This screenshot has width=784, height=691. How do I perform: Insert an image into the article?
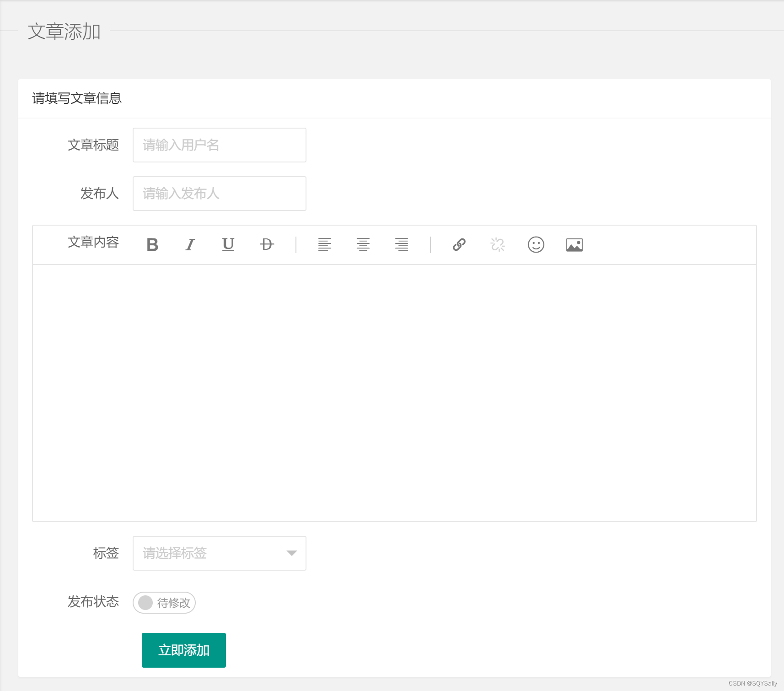(575, 245)
